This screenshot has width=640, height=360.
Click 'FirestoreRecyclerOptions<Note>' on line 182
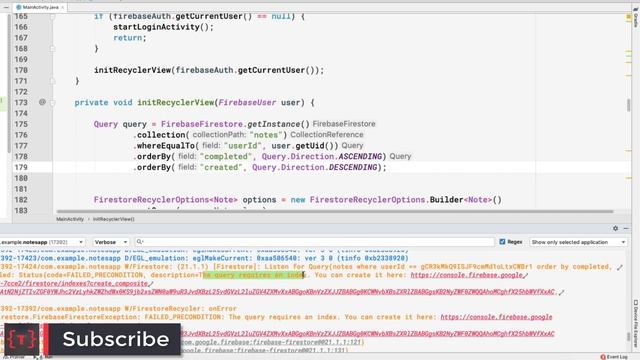165,200
